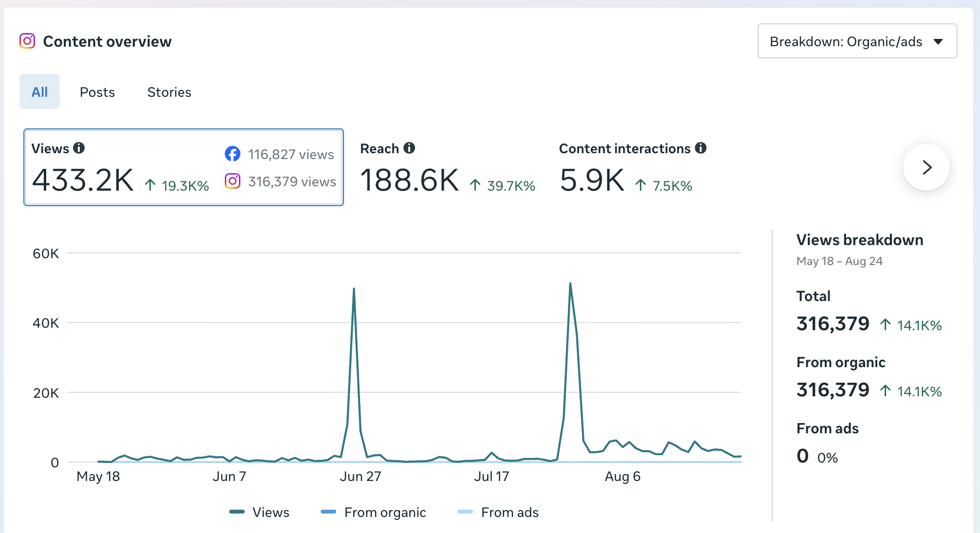
Task: Click the up arrow beside Total 14.1K%
Action: [886, 324]
